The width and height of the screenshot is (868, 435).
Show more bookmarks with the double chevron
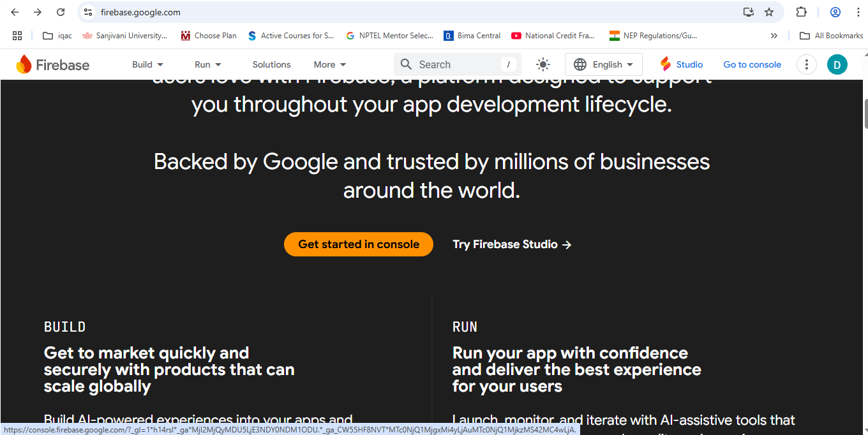tap(774, 36)
